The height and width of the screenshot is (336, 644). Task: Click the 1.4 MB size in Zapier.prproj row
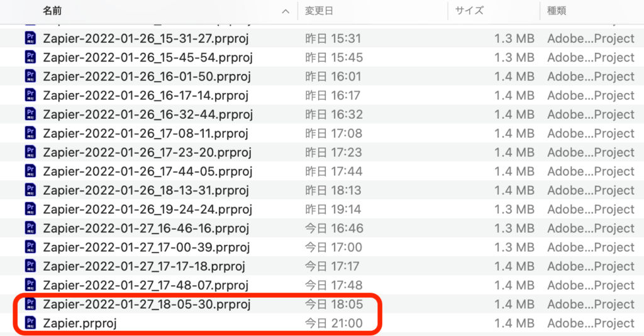[514, 323]
